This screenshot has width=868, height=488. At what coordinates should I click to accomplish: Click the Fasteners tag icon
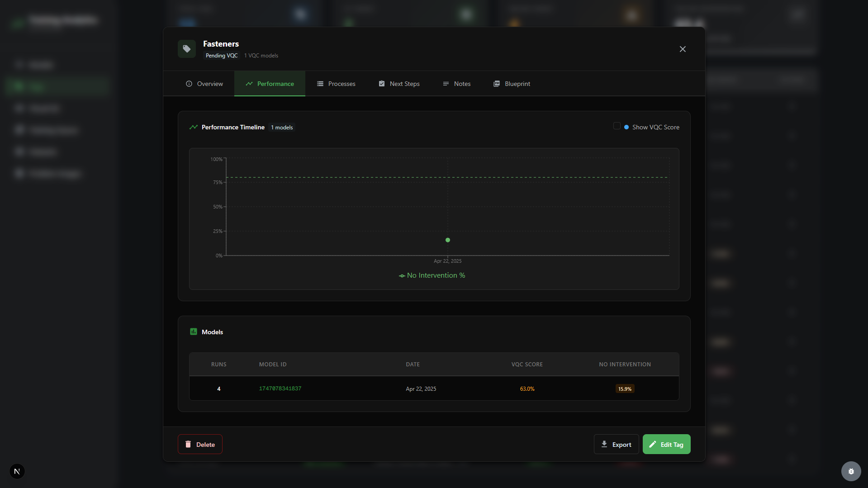[x=187, y=49]
